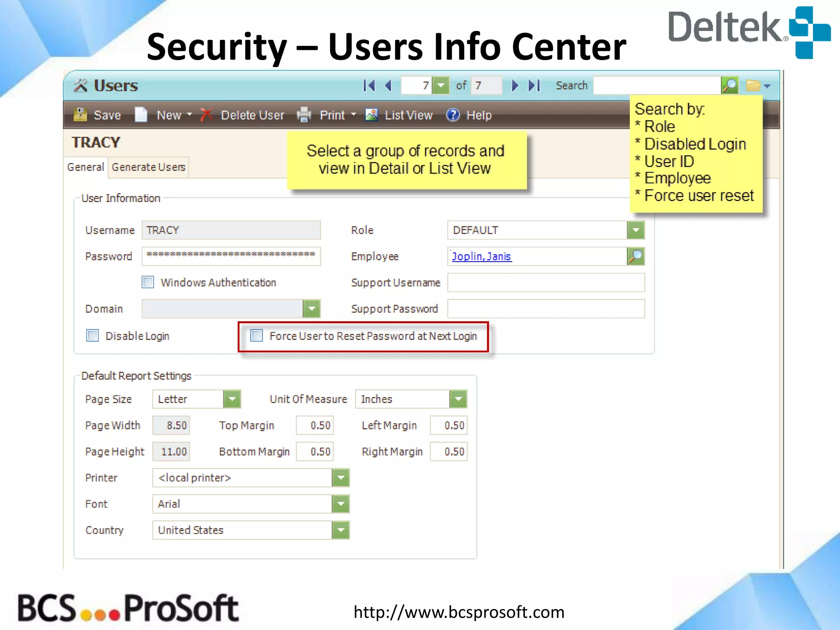Image resolution: width=840 pixels, height=630 pixels.
Task: Click the Bottom Margin field
Action: click(x=315, y=452)
